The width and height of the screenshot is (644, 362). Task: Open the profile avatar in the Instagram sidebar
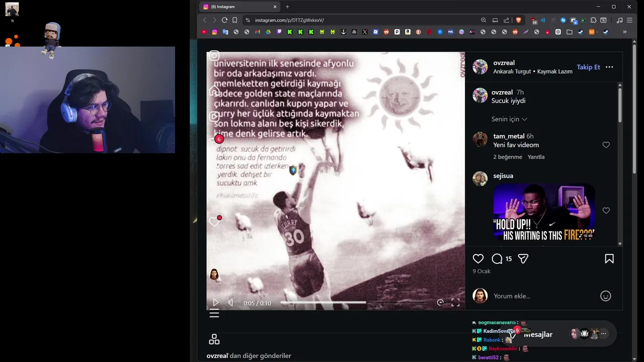(x=214, y=275)
